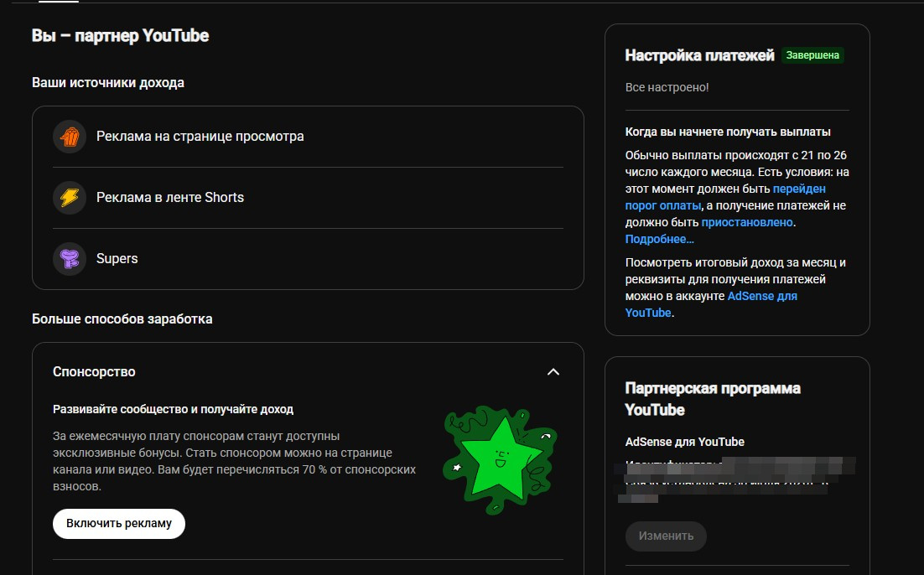Viewport: 924px width, 575px height.
Task: Open the Подробнее… link
Action: tap(659, 239)
